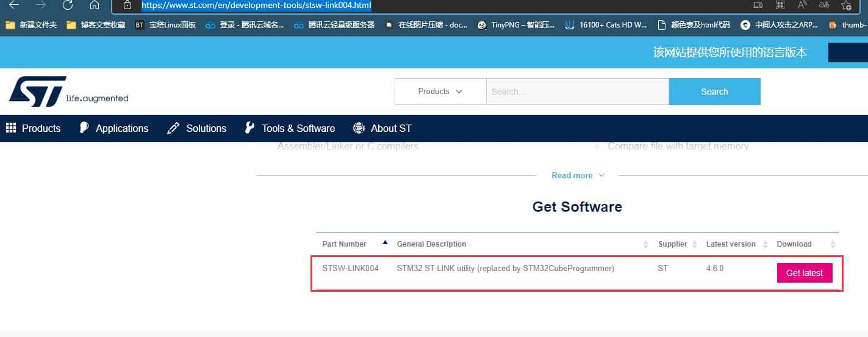
Task: Click into the site Search input field
Action: point(577,92)
